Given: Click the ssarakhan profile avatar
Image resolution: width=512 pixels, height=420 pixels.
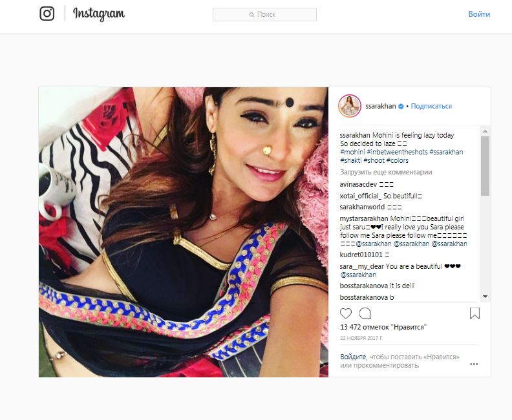Looking at the screenshot, I should point(350,106).
